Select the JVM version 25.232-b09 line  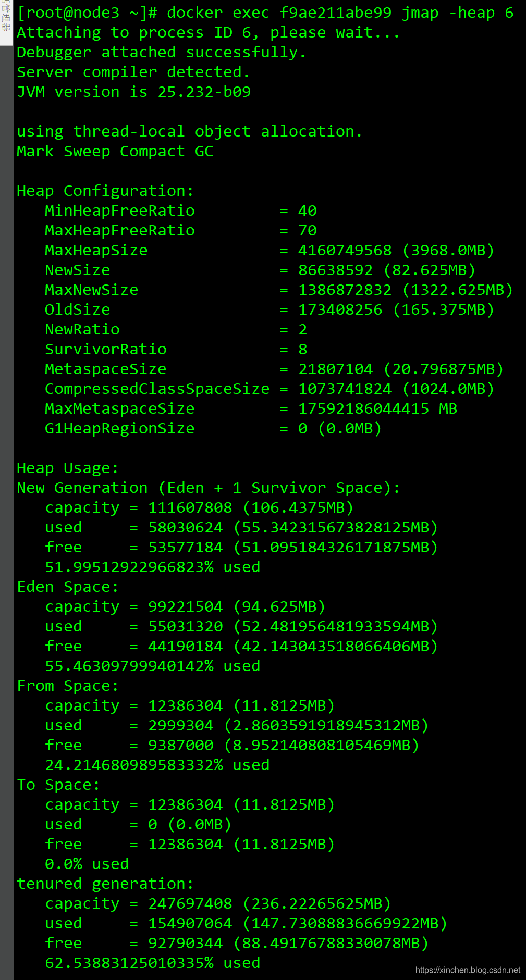coord(134,92)
